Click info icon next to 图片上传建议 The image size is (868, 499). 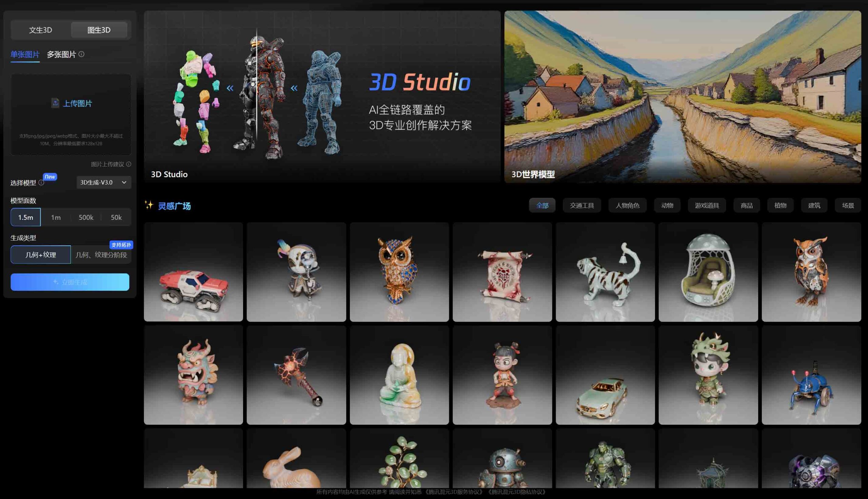[x=129, y=164]
